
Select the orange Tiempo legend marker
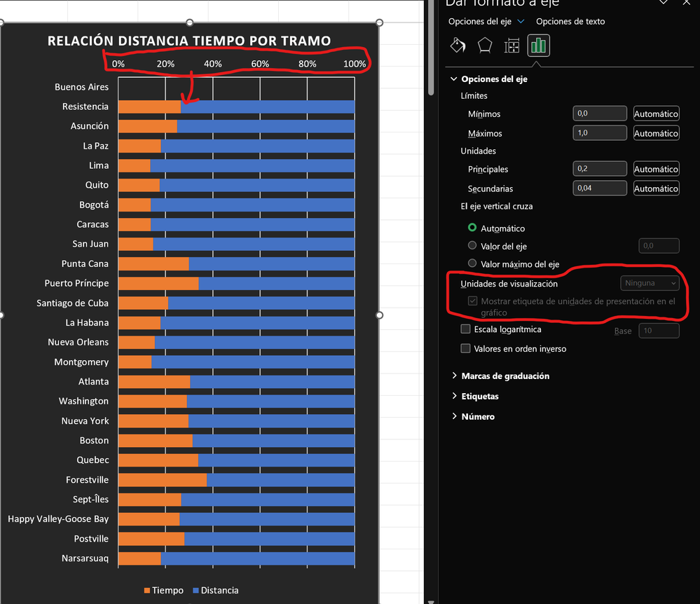(x=147, y=591)
